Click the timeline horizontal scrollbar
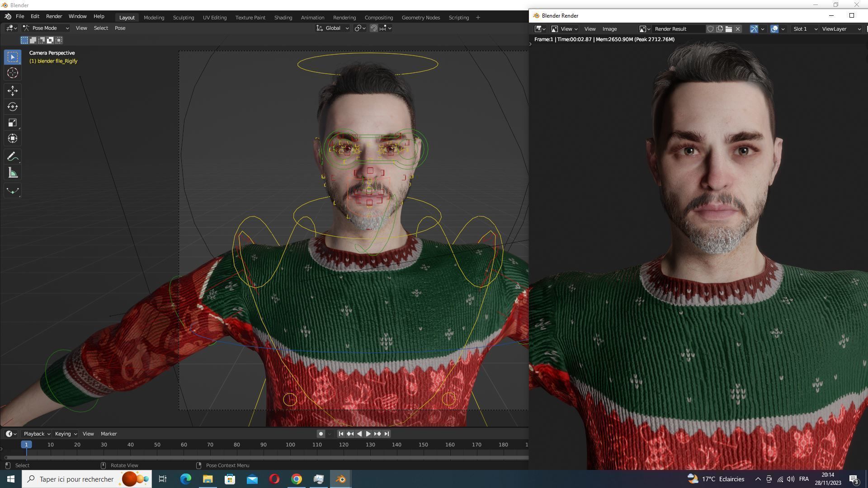This screenshot has width=868, height=488. click(x=266, y=457)
